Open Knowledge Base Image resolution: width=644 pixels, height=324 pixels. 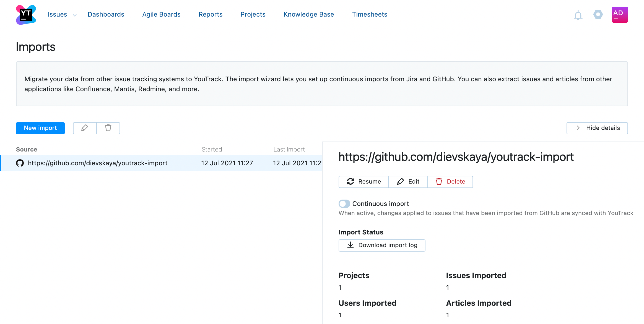309,14
